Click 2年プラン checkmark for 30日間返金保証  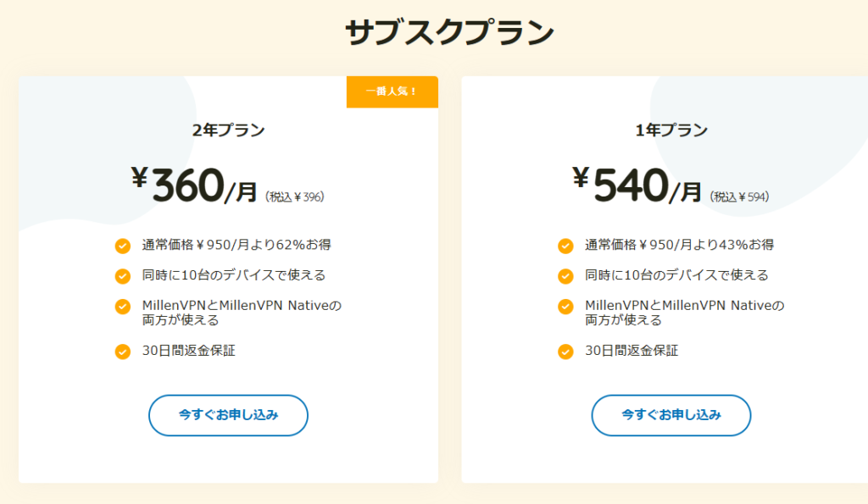pos(123,352)
